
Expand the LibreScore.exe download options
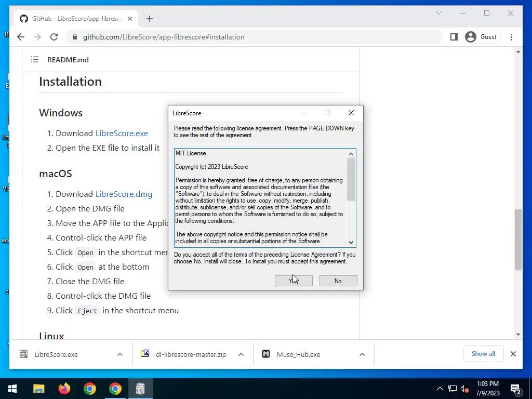pos(120,354)
